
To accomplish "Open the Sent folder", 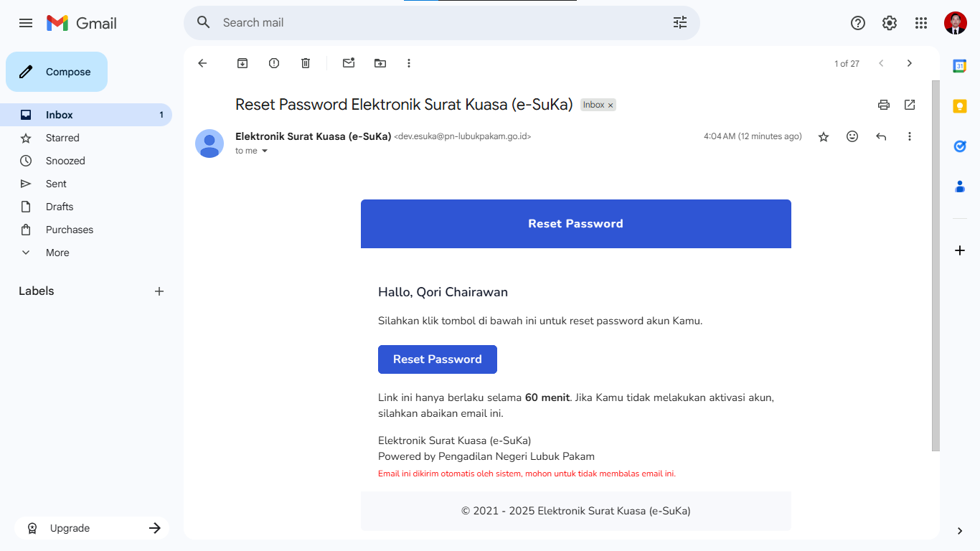I will tap(56, 184).
